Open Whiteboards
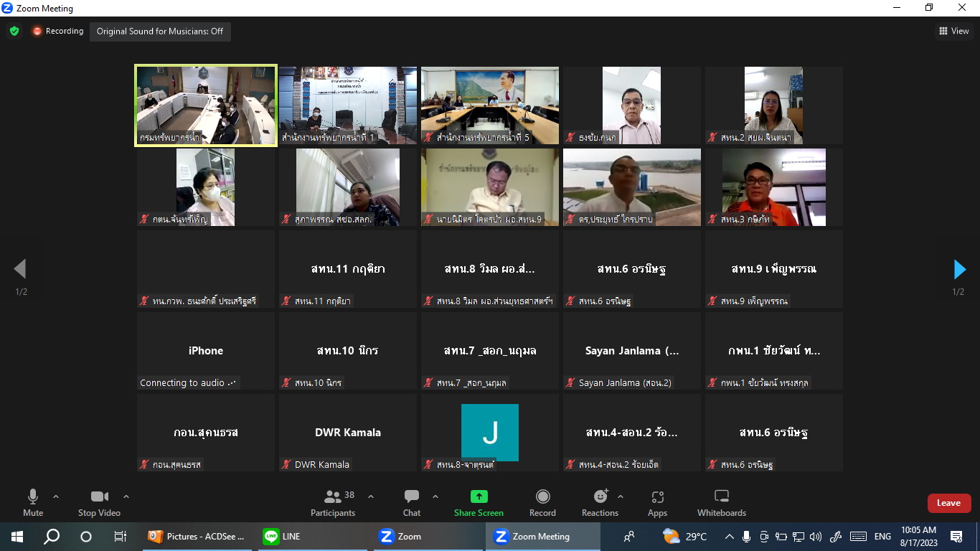 pyautogui.click(x=722, y=502)
